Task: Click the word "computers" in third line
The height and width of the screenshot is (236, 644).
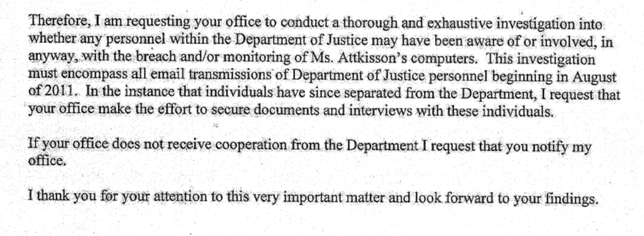Action: [446, 59]
